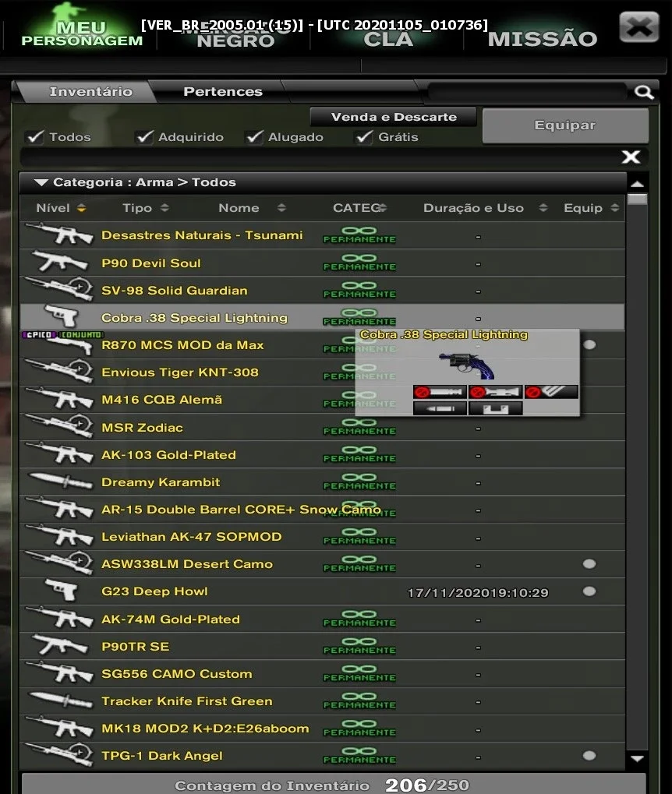Click the pistol icon beside Cobra .38 Special Lightning
This screenshot has width=672, height=794.
(x=61, y=316)
